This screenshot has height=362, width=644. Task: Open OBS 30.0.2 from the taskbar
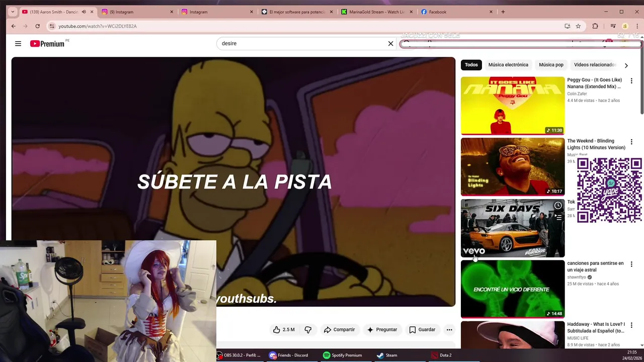coord(239,355)
